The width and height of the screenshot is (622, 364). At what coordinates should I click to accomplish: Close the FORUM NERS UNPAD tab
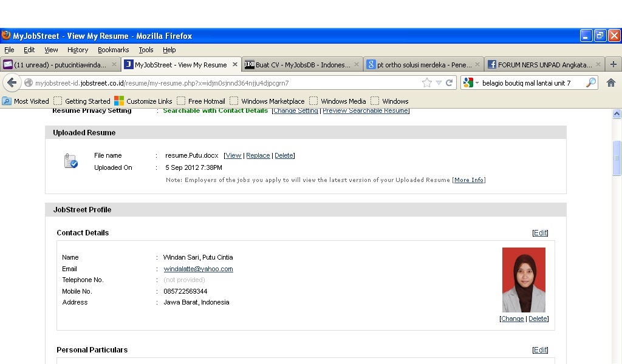click(x=598, y=64)
